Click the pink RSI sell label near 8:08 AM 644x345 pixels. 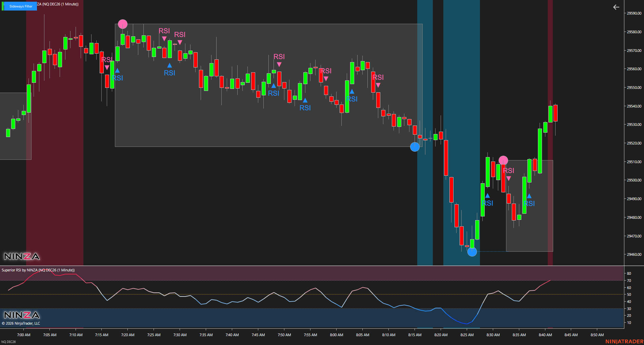(378, 77)
